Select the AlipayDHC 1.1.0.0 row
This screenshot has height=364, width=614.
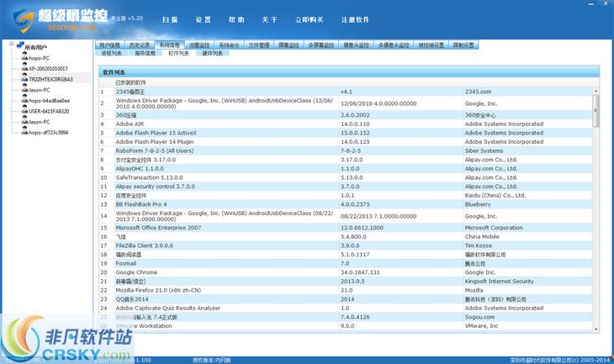tap(346, 169)
